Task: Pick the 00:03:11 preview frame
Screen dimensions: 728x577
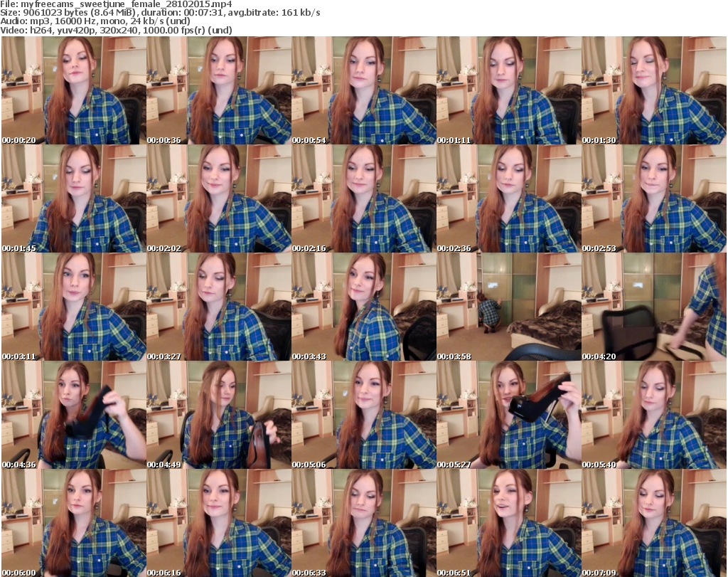Action: 73,307
